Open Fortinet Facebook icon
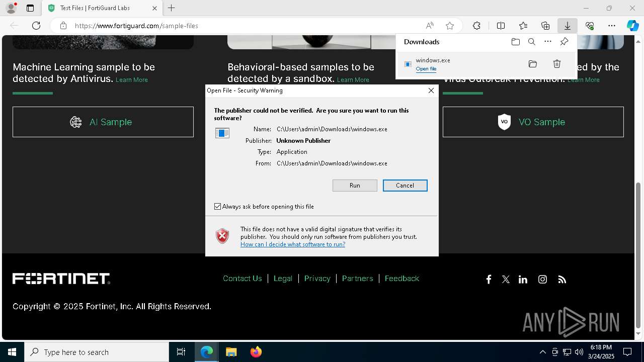Image resolution: width=644 pixels, height=362 pixels. [489, 280]
